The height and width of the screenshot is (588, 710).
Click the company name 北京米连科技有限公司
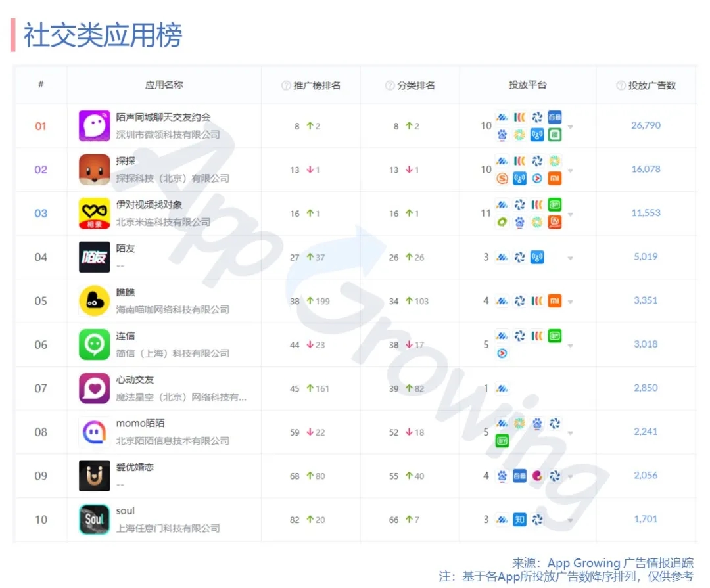[x=163, y=222]
